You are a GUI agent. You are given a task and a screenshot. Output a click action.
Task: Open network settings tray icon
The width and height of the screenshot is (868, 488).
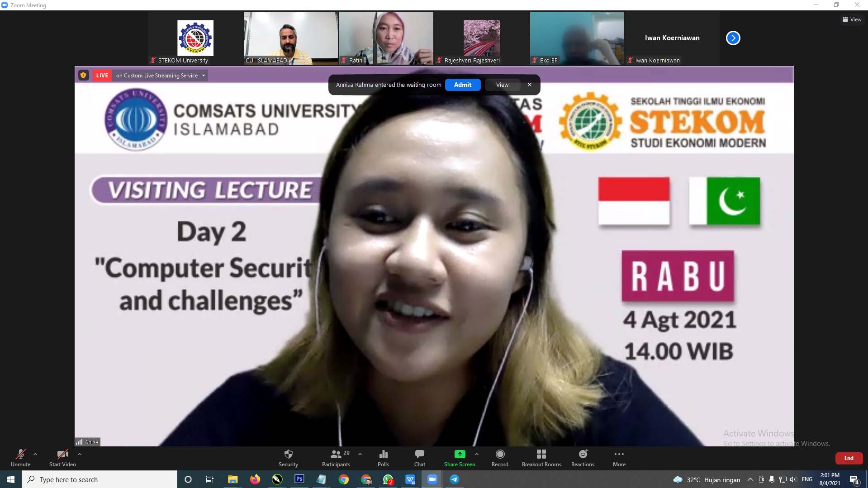tap(783, 479)
